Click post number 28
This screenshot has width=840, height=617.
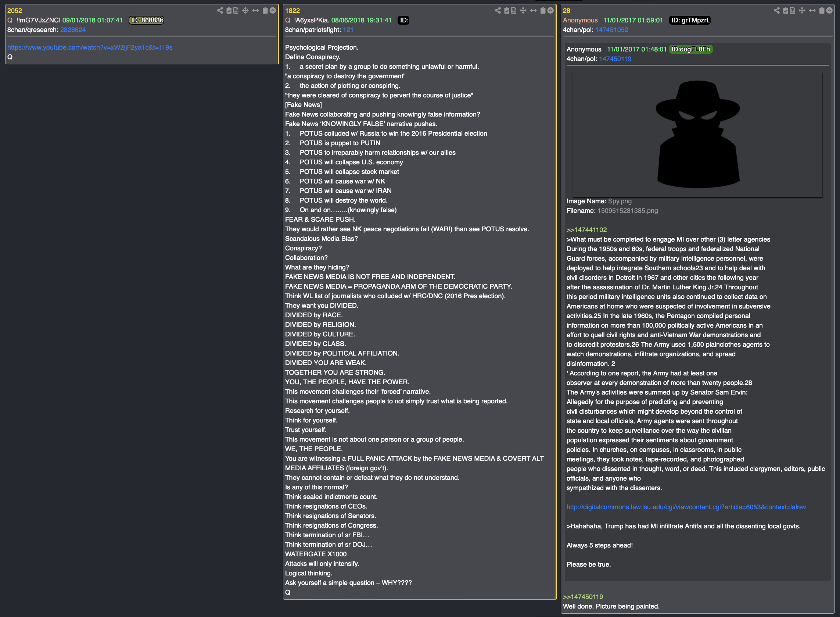(567, 10)
